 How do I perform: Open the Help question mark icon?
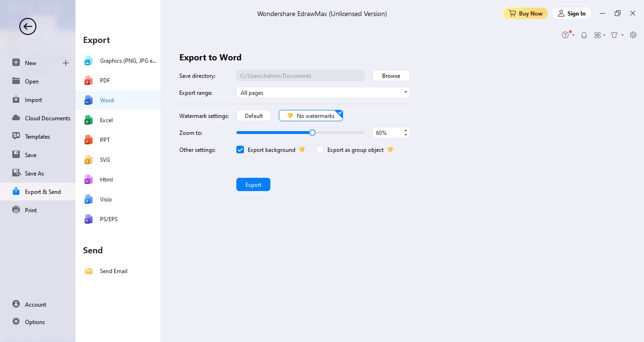[x=565, y=35]
